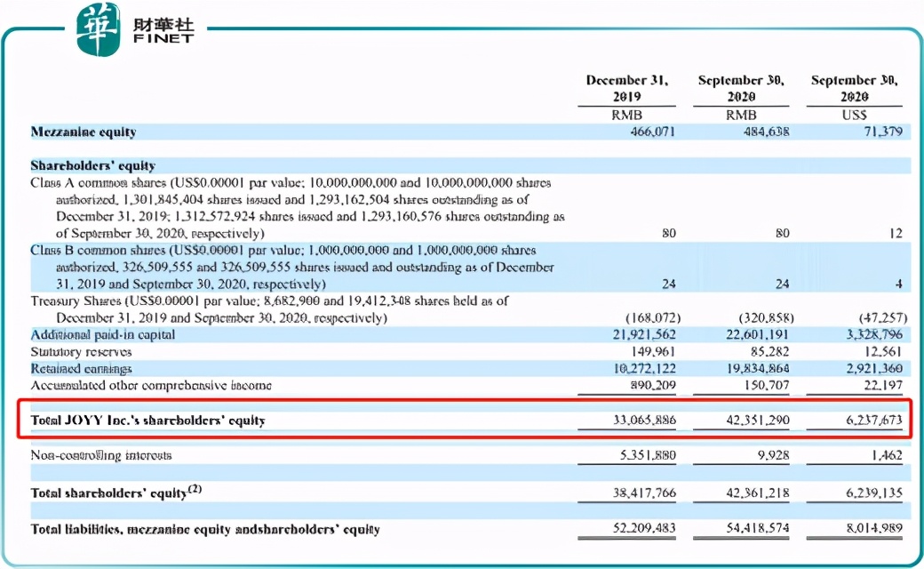The width and height of the screenshot is (924, 569).
Task: Select the 'Statutory reserves' label
Action: coord(82,352)
